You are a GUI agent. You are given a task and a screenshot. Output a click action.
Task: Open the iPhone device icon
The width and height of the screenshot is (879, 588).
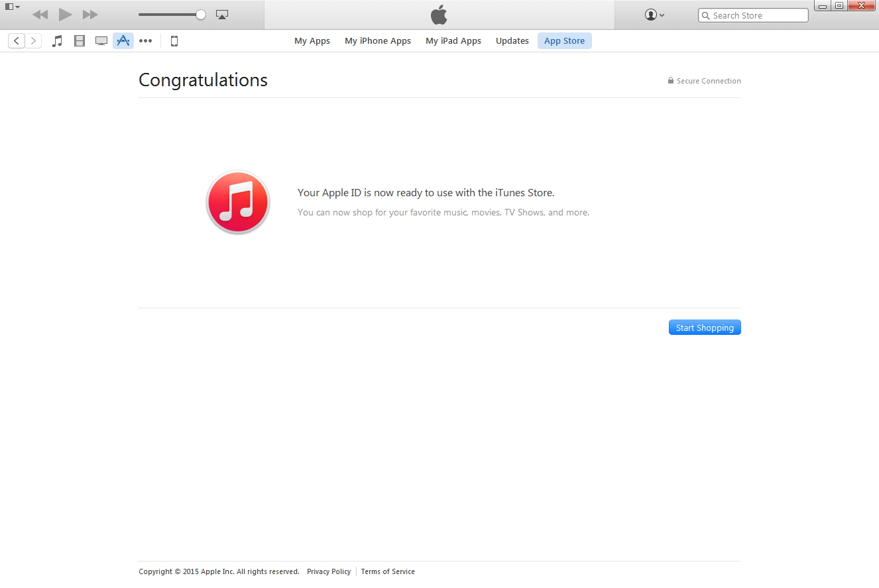pyautogui.click(x=174, y=41)
